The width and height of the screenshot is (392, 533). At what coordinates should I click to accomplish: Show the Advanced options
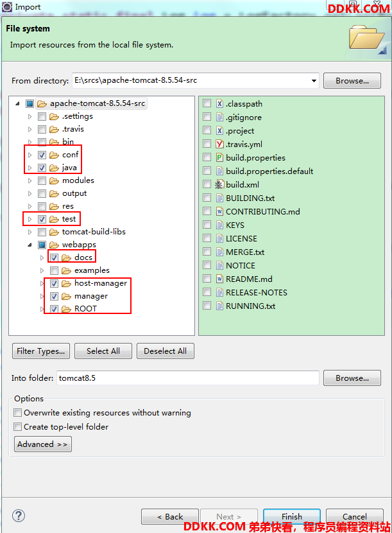43,444
